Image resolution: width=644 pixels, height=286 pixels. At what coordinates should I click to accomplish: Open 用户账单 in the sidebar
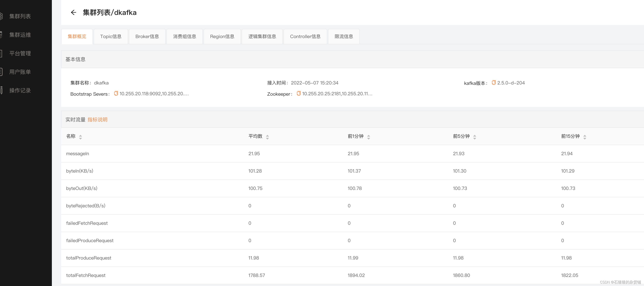(20, 72)
